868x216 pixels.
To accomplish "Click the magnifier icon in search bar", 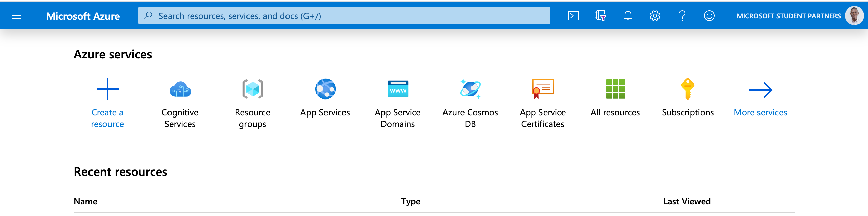I will pos(148,16).
